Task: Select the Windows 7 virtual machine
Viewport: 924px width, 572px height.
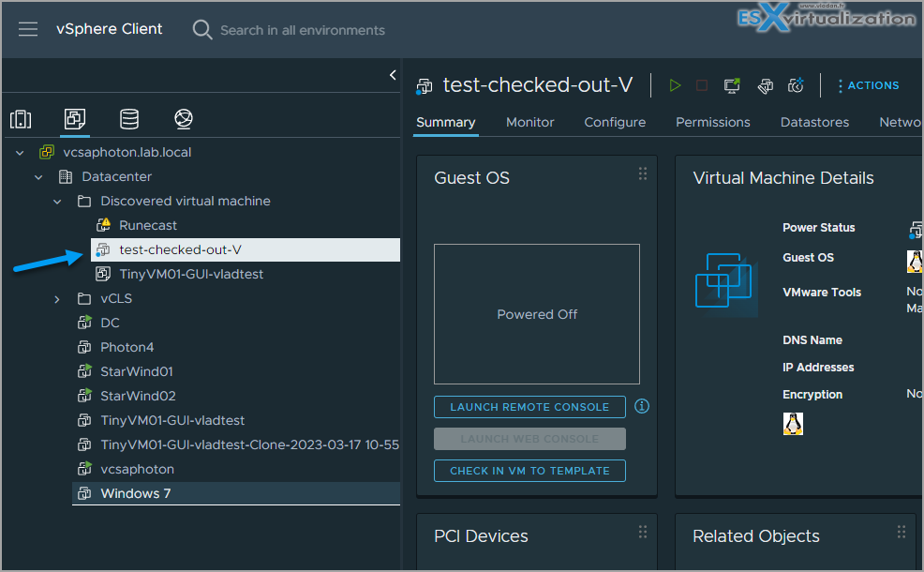Action: [x=135, y=493]
